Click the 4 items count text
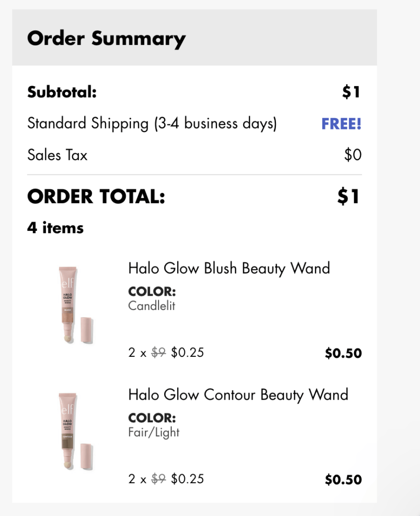 (x=55, y=228)
